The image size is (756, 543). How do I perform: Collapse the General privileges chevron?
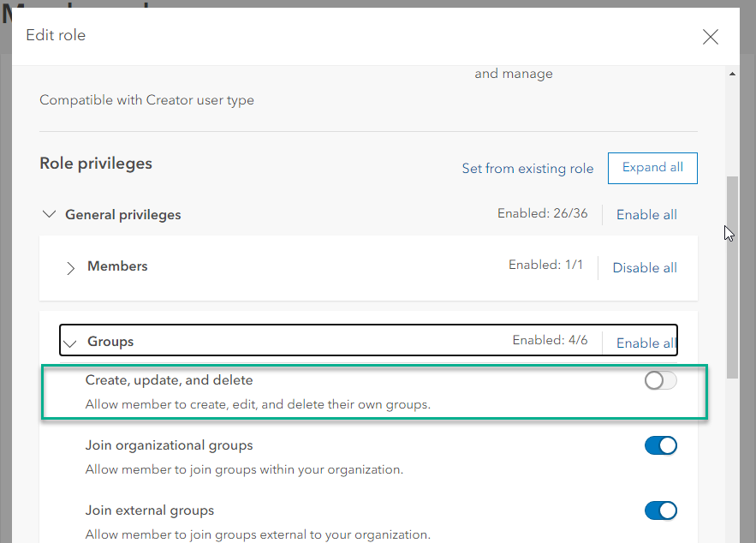(49, 214)
